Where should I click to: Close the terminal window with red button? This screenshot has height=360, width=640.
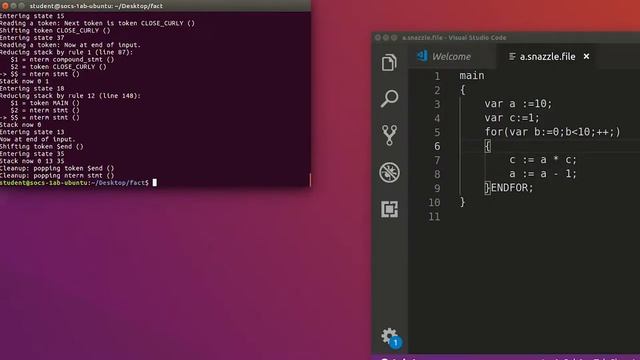coord(5,6)
